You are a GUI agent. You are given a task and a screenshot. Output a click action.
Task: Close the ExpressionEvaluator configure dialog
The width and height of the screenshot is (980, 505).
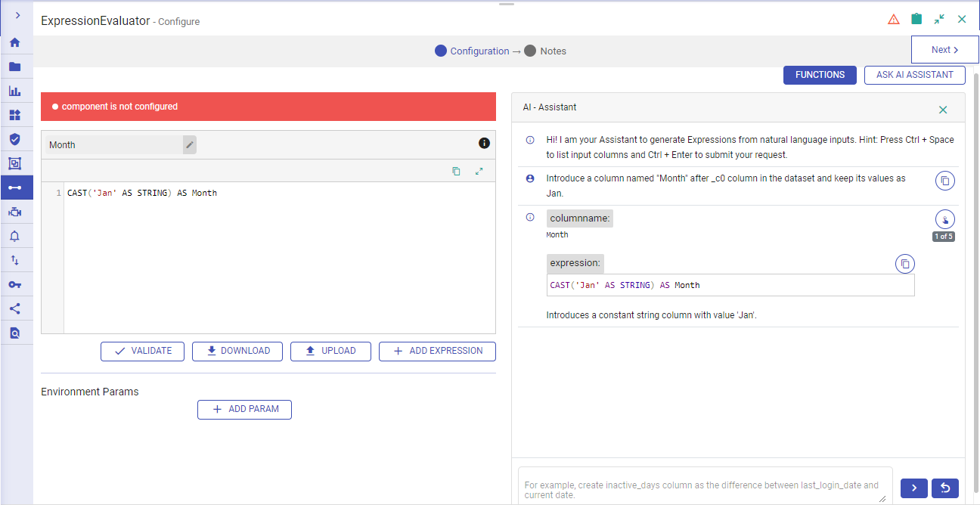[962, 19]
